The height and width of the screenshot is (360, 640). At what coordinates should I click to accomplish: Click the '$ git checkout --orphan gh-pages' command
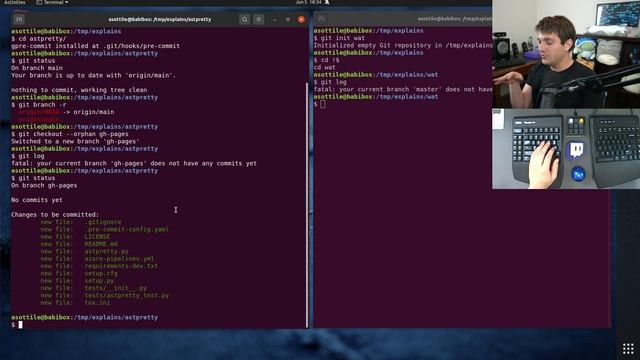(x=70, y=134)
